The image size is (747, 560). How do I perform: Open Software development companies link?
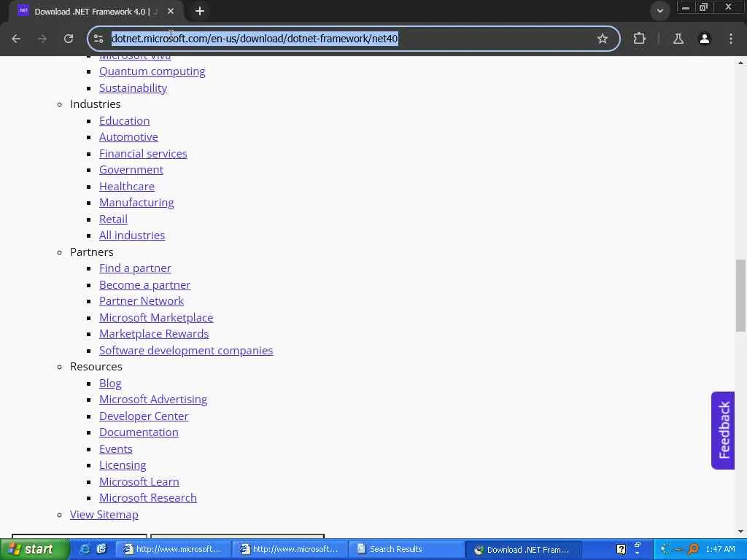point(186,351)
